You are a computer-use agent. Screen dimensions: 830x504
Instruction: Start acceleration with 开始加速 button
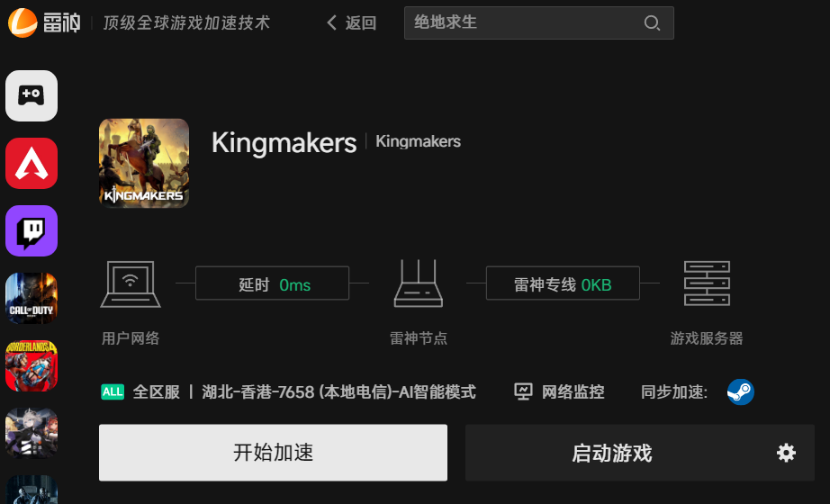pyautogui.click(x=273, y=453)
